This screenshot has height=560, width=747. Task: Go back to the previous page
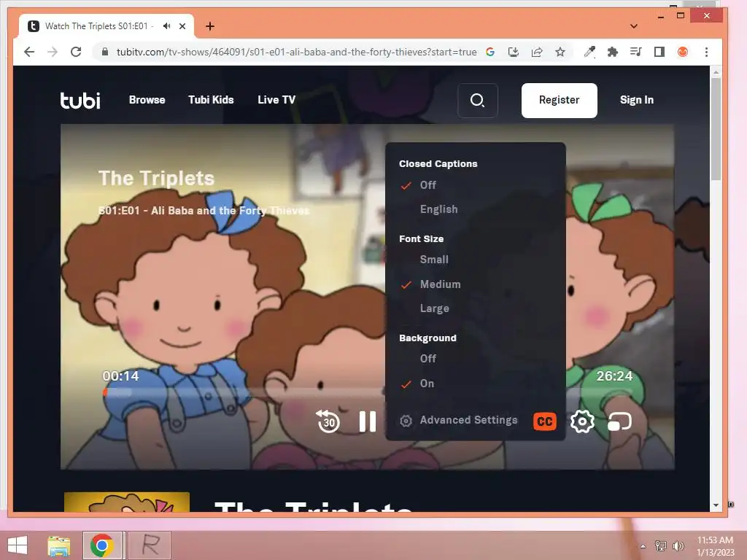(29, 52)
